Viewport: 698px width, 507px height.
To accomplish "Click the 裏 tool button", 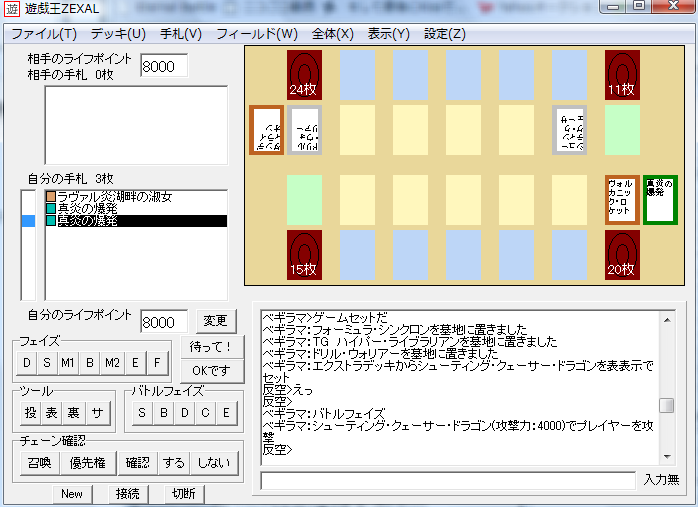I will [73, 413].
